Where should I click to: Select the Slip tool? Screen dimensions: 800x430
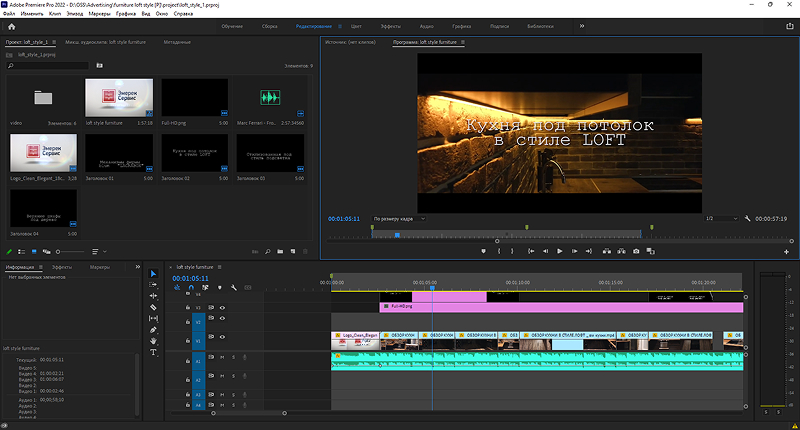coord(153,318)
